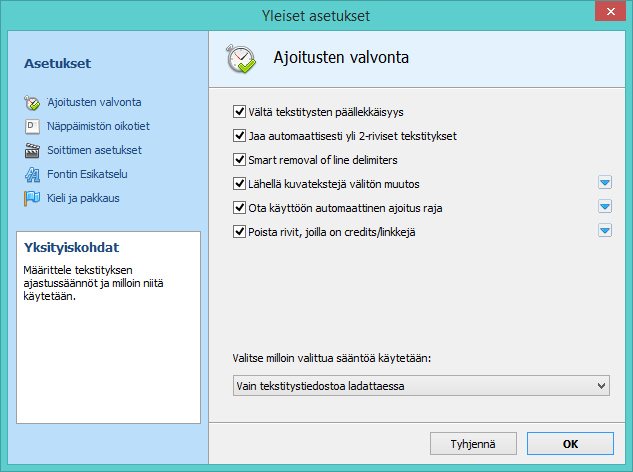Screen dimensions: 633x472
Task: Toggle Lähellä kuvatekstejä välitön muutos checkbox
Action: coord(239,184)
